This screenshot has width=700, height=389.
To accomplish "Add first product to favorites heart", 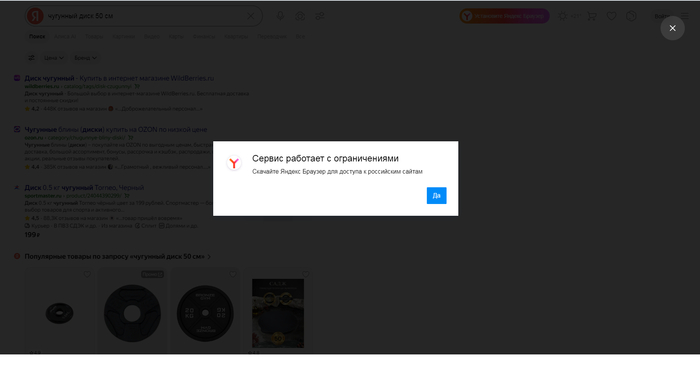I will pyautogui.click(x=87, y=274).
